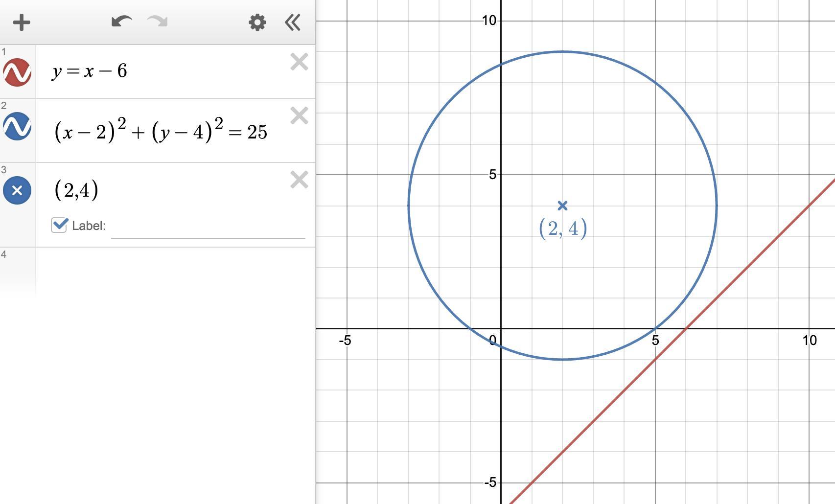Click the Add Item plus icon

22,23
